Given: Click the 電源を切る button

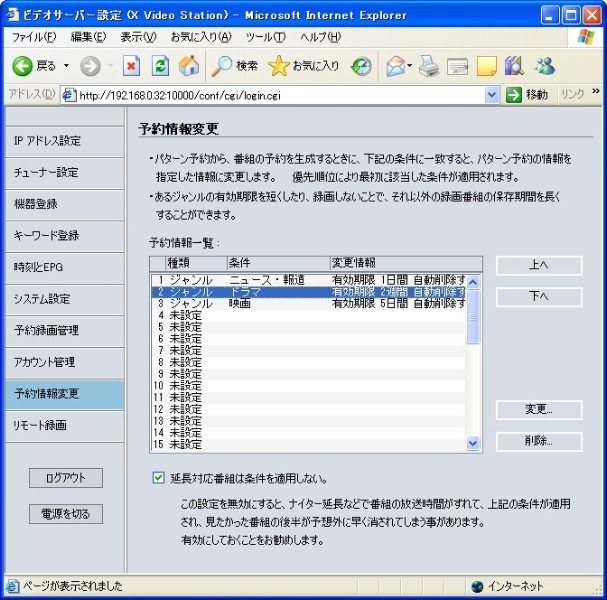Looking at the screenshot, I should (x=66, y=514).
